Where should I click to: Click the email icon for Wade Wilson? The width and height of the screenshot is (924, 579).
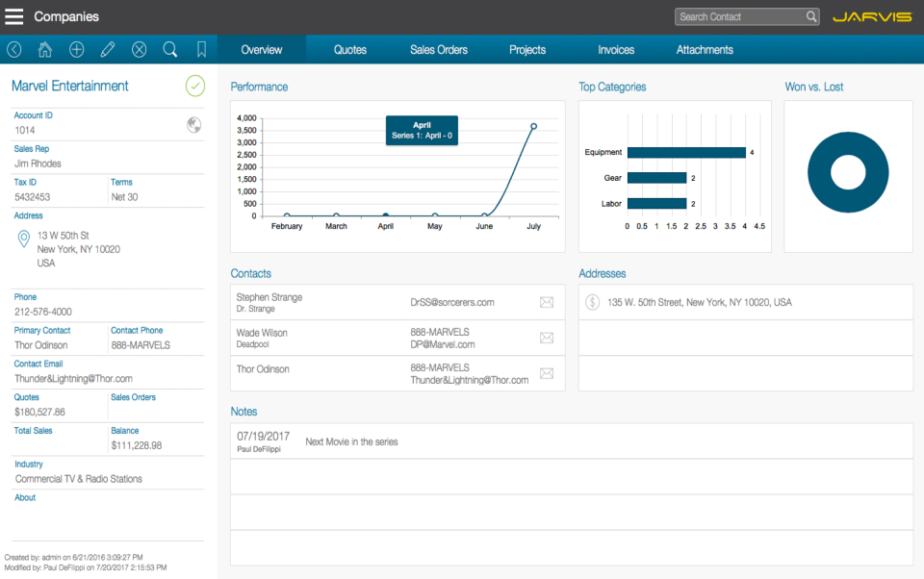547,338
